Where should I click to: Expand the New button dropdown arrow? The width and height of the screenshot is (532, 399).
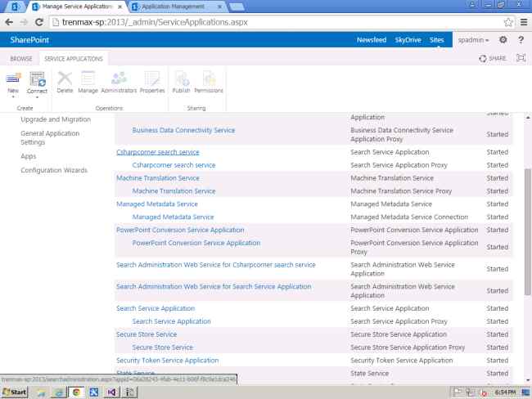[13, 97]
